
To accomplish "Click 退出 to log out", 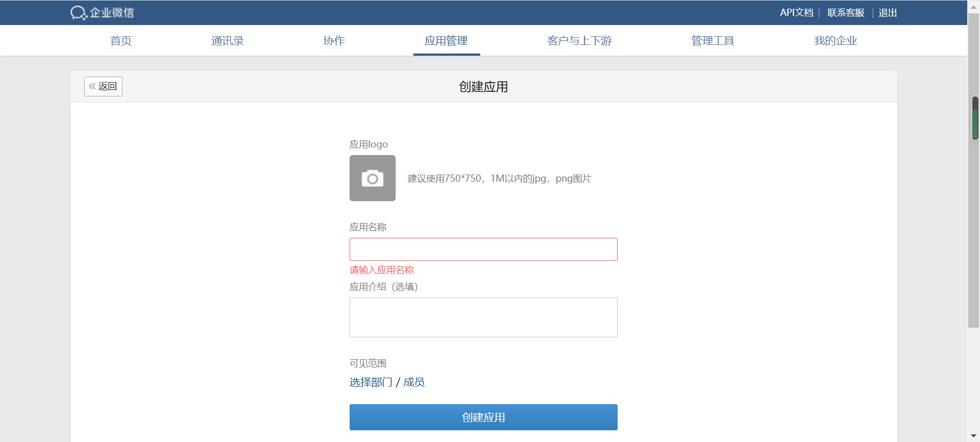I will [888, 13].
